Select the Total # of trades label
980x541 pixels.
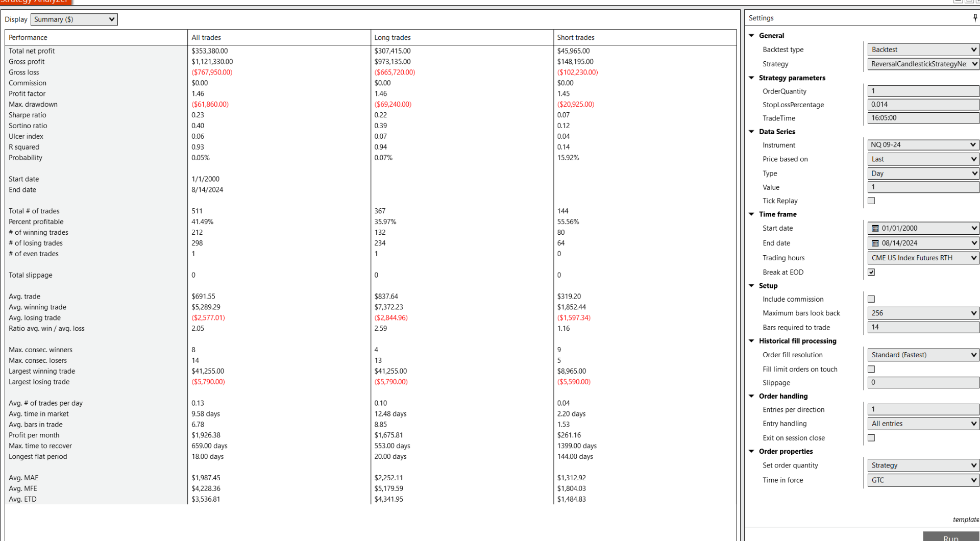pyautogui.click(x=34, y=211)
